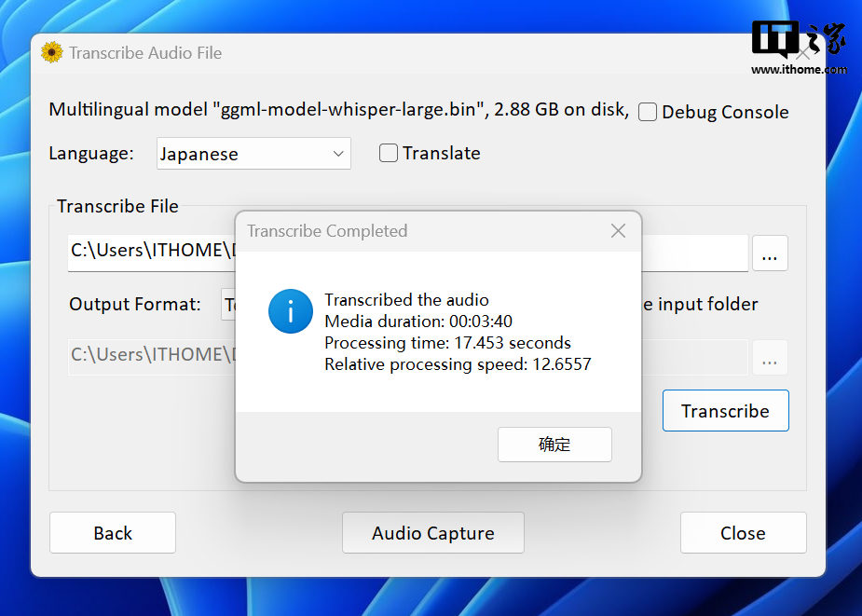Close the Transcribe Completed dialog with X
This screenshot has width=862, height=616.
[618, 231]
